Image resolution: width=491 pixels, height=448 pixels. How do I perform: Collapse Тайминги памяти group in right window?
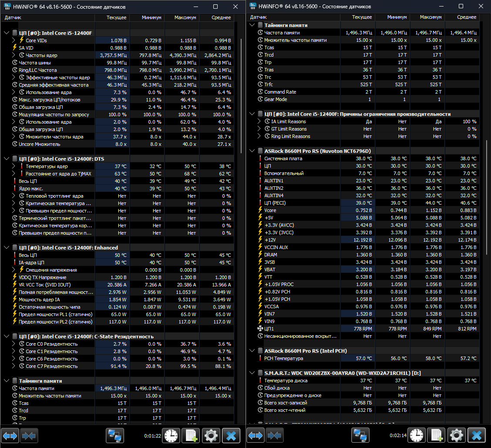pyautogui.click(x=252, y=25)
